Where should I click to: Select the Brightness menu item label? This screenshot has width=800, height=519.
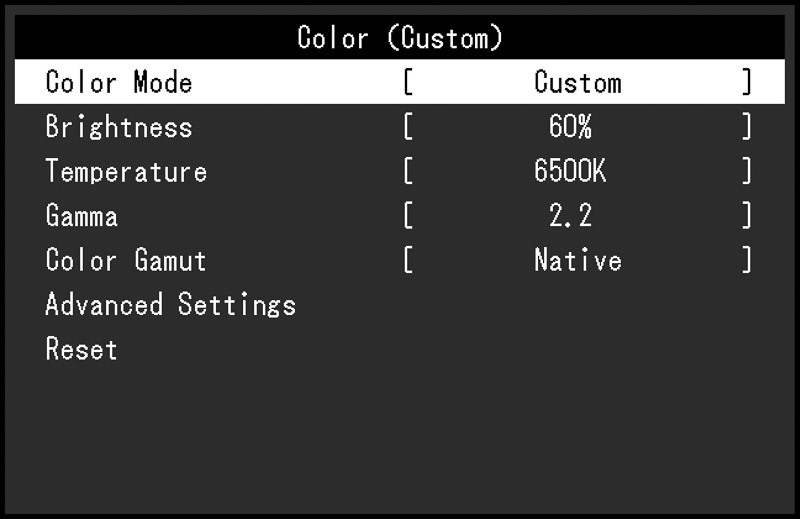(x=119, y=127)
